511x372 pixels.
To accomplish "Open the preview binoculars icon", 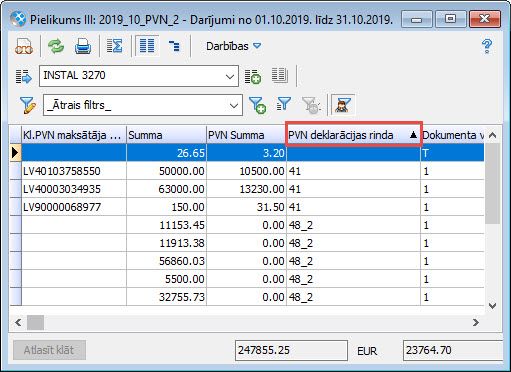I will tap(24, 46).
